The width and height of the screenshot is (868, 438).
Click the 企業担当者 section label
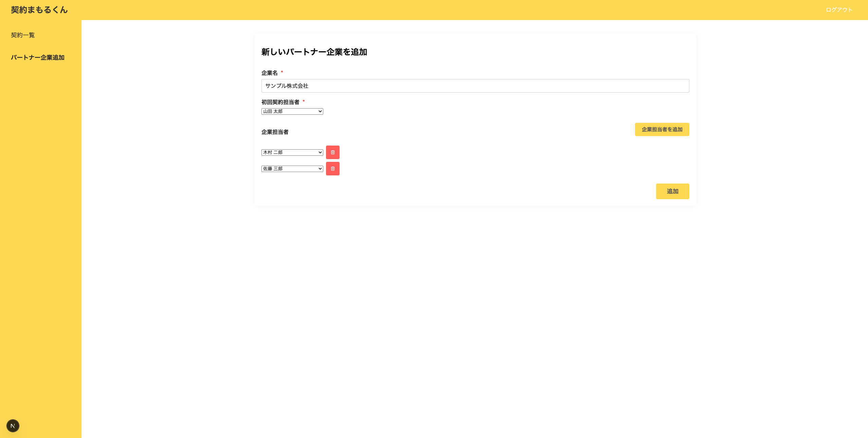click(x=275, y=132)
